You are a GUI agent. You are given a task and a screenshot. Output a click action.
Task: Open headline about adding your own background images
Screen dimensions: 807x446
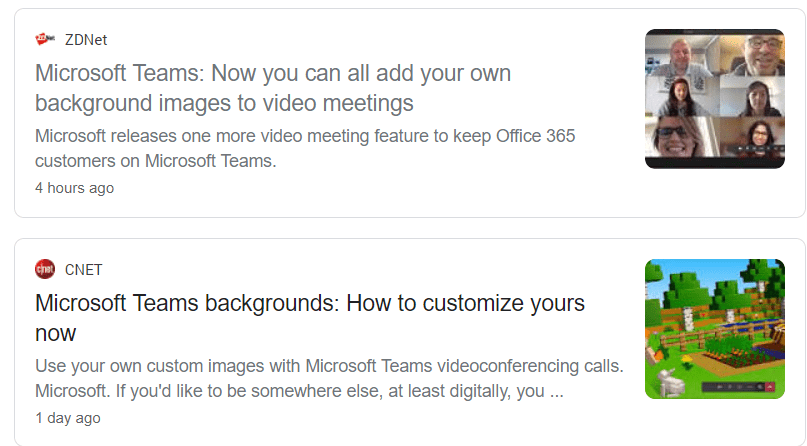tap(273, 88)
